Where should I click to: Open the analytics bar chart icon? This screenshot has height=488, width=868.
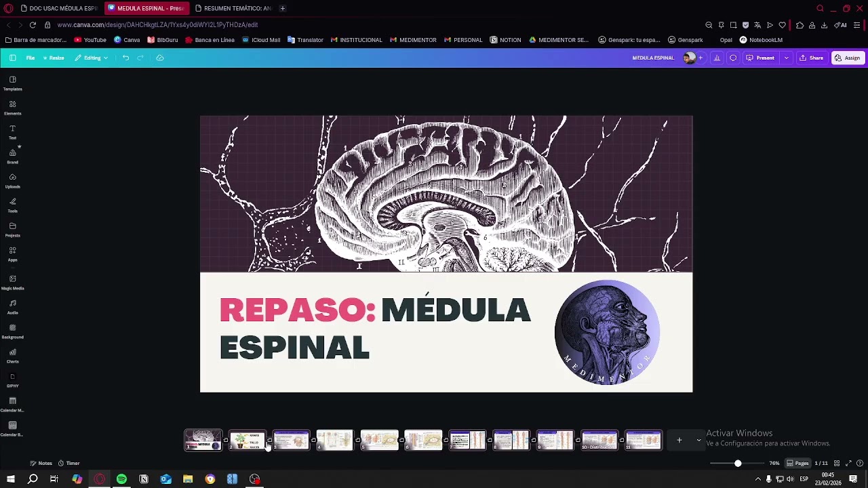tap(717, 58)
